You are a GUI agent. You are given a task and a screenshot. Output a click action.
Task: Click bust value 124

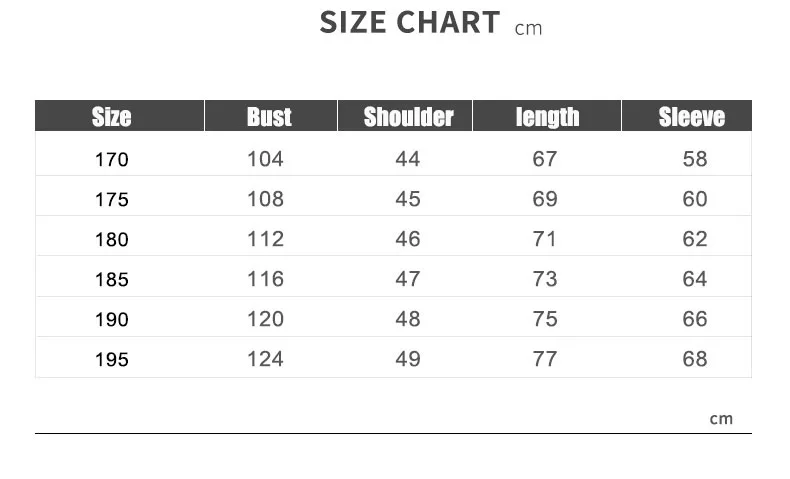point(266,359)
